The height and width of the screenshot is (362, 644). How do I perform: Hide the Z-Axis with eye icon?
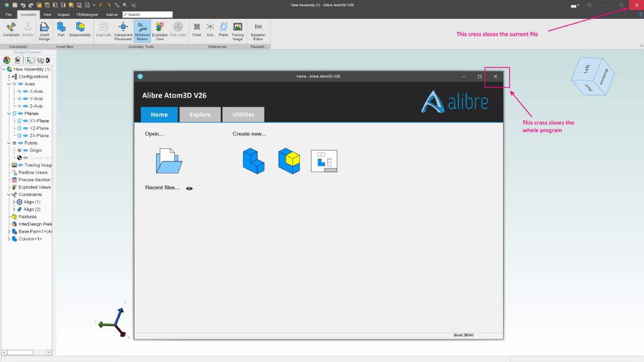tap(25, 106)
